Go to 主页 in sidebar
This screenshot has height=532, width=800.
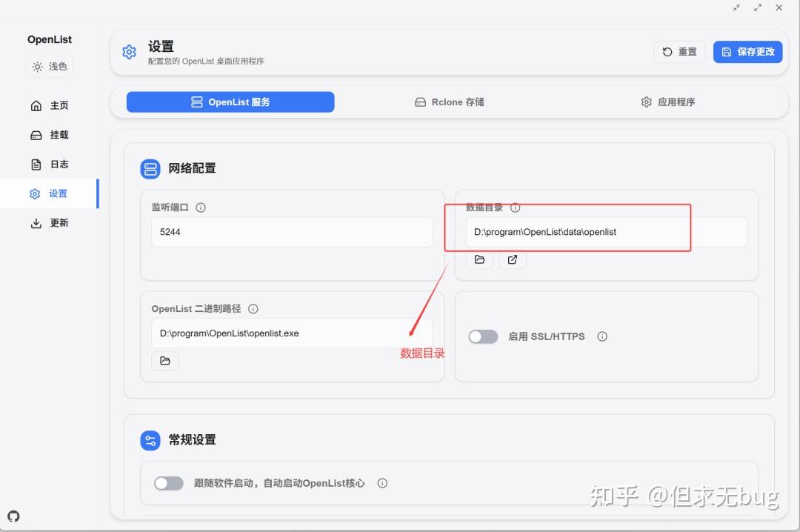50,106
